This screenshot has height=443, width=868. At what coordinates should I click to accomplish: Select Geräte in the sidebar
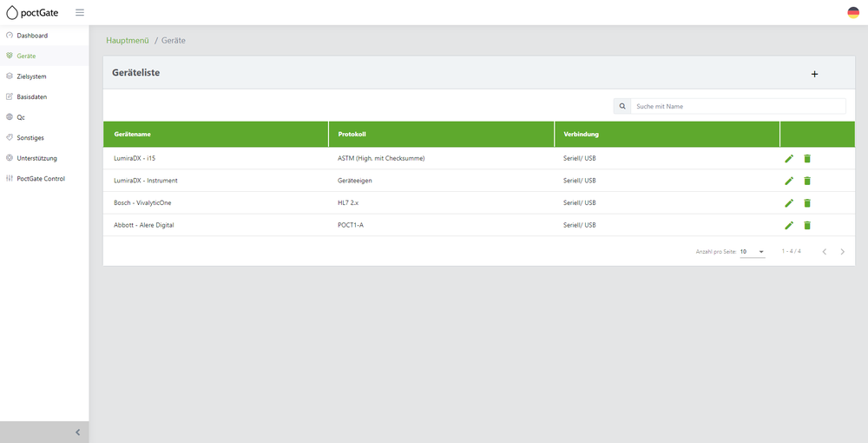pyautogui.click(x=44, y=56)
